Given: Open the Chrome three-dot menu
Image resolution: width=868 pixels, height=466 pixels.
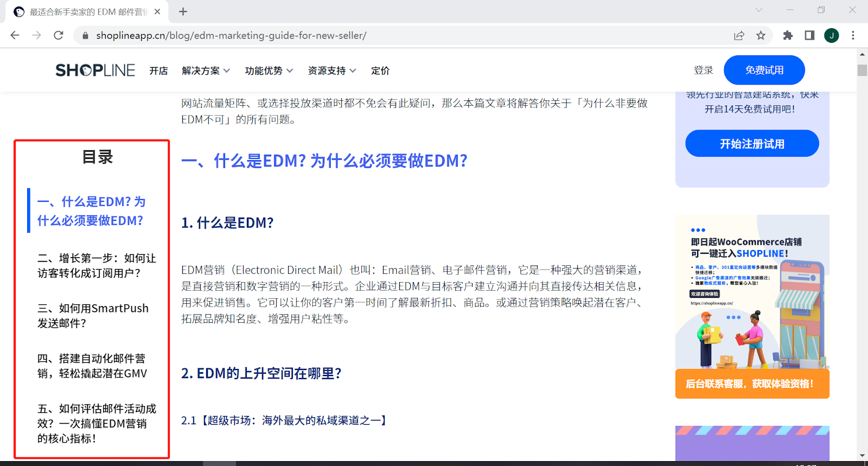Looking at the screenshot, I should [853, 35].
